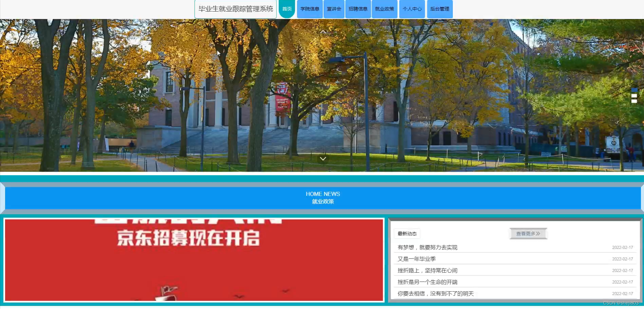Screen dimensions: 644x309
Task: Select the highlighted 首页 tab
Action: click(286, 9)
